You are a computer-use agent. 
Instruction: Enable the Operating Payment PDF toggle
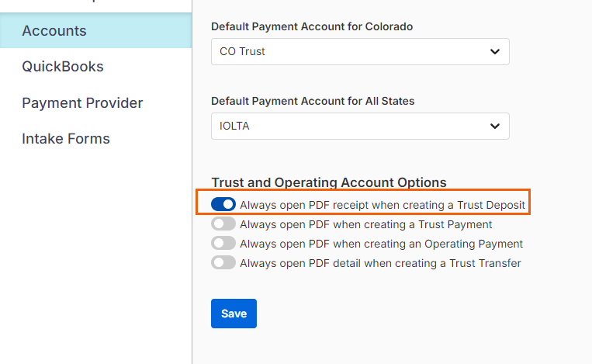[223, 244]
